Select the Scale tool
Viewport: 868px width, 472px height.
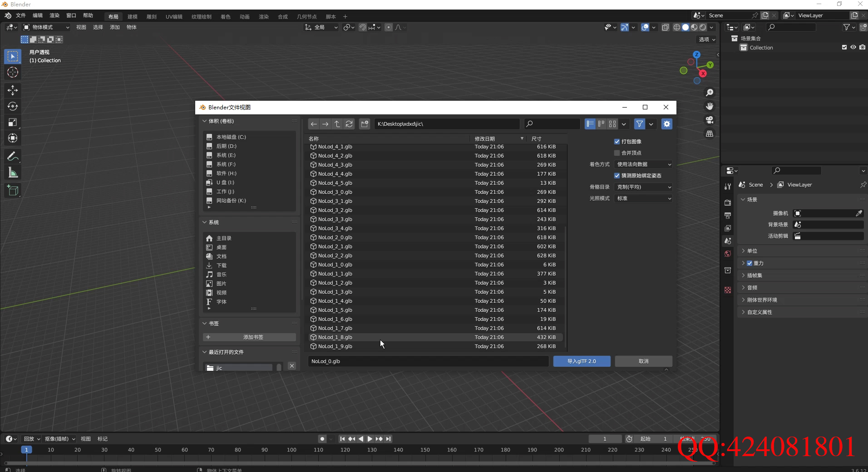point(13,122)
